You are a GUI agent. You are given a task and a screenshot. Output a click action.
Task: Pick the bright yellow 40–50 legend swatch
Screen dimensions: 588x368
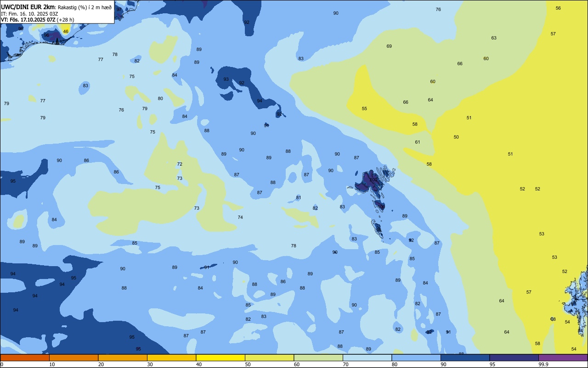[220, 357]
